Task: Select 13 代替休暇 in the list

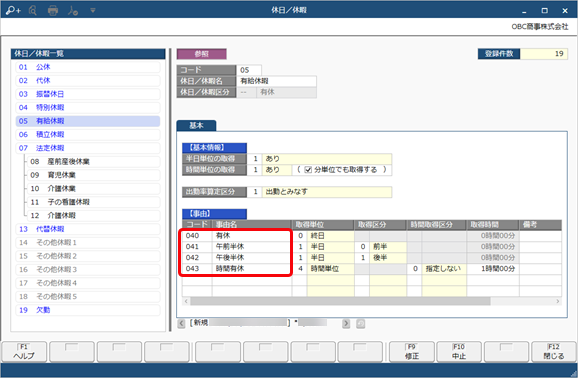Action: [x=88, y=229]
